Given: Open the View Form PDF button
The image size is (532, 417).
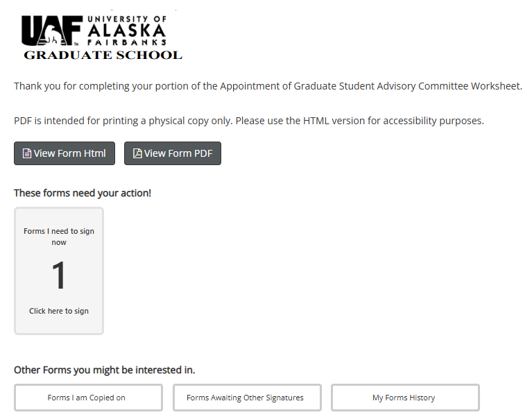Looking at the screenshot, I should [173, 153].
